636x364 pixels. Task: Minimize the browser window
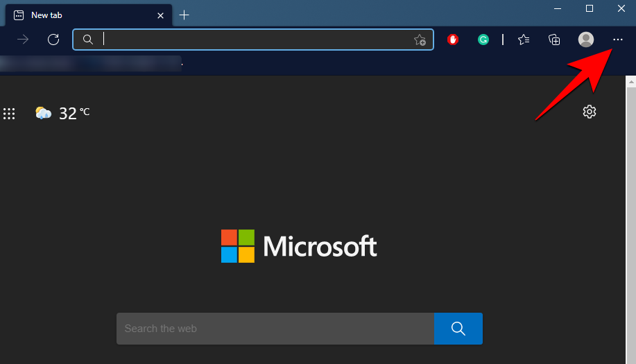pos(558,8)
